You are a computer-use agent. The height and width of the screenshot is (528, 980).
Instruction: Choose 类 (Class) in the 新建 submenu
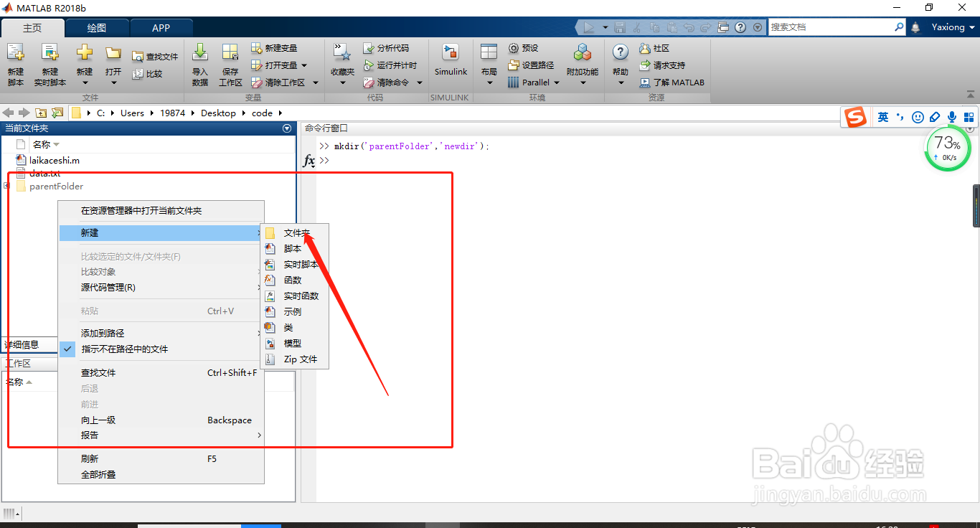294,328
